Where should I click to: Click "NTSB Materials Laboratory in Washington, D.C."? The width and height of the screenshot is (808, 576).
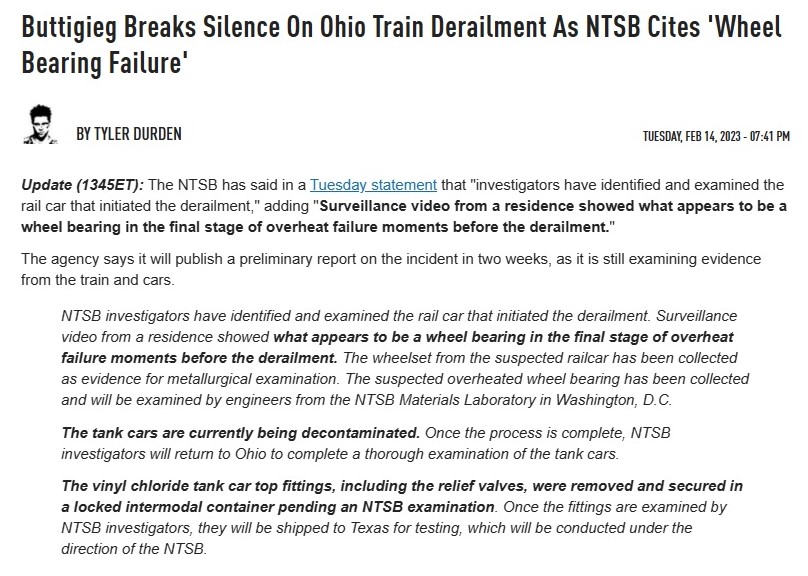pos(513,400)
